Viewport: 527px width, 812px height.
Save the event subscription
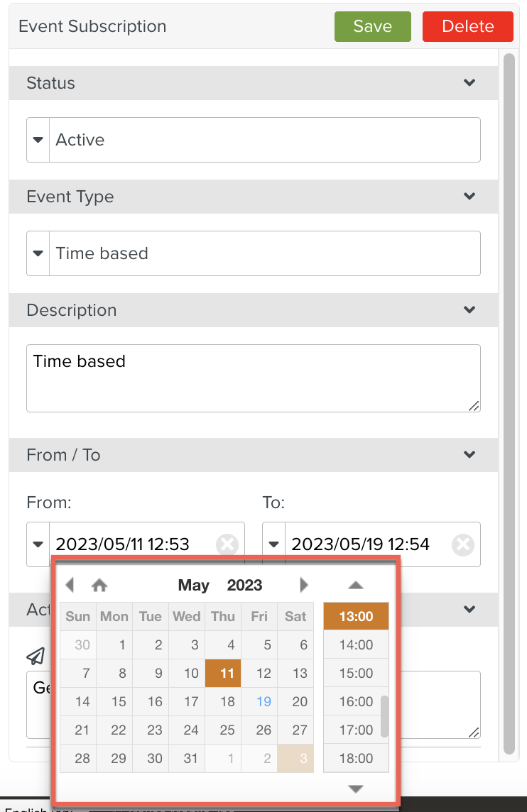click(372, 26)
